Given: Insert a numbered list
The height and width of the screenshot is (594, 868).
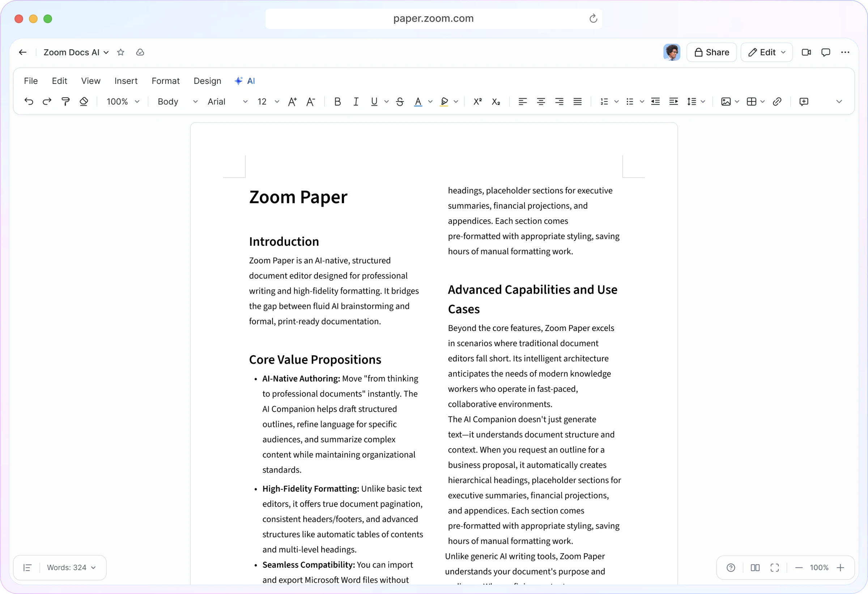Looking at the screenshot, I should [x=604, y=102].
